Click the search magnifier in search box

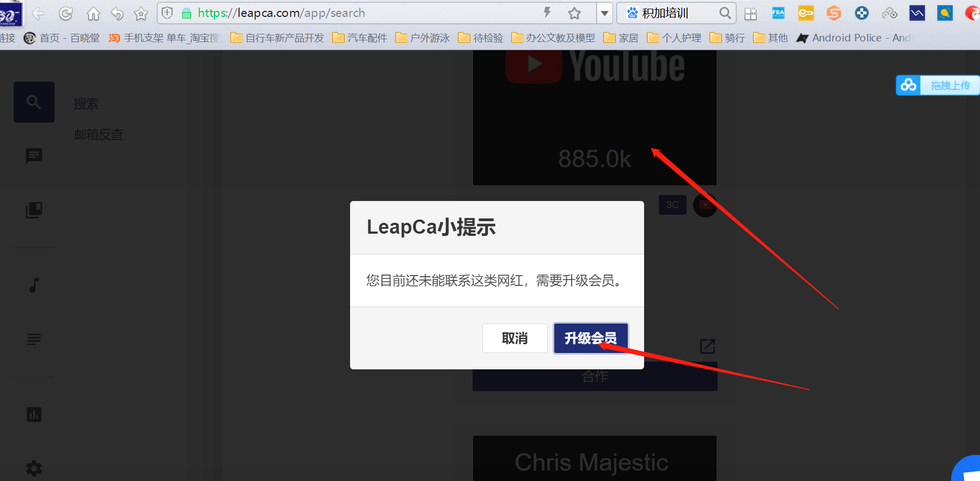click(725, 13)
